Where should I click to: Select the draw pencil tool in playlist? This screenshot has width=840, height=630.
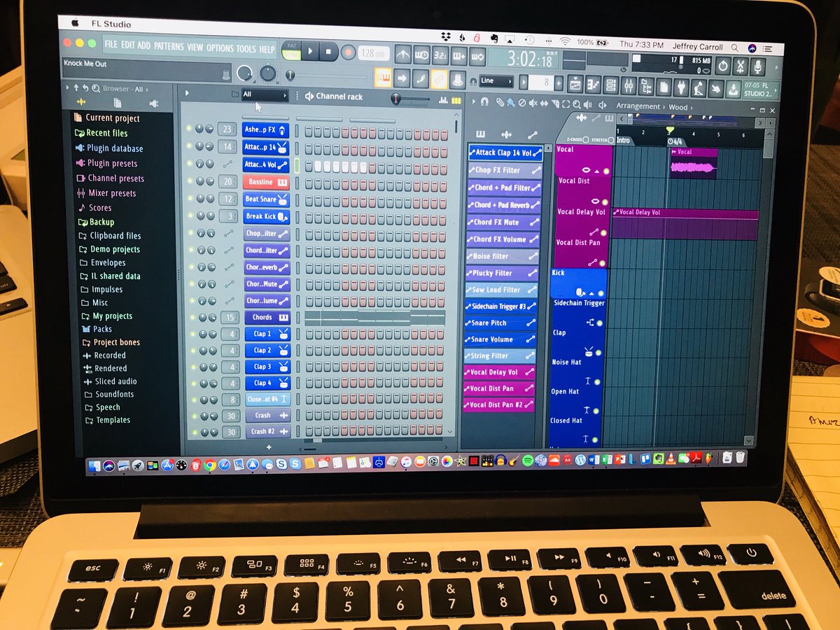pos(500,103)
